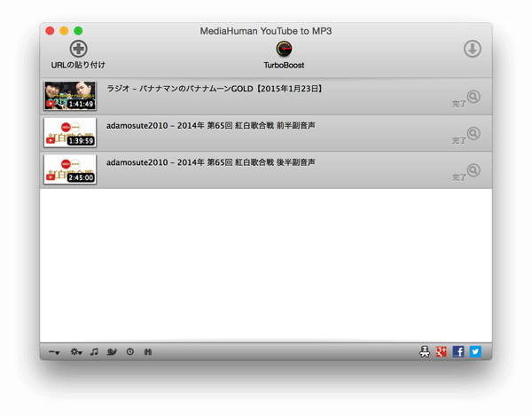
Task: Maximize the window with green button
Action: (78, 31)
